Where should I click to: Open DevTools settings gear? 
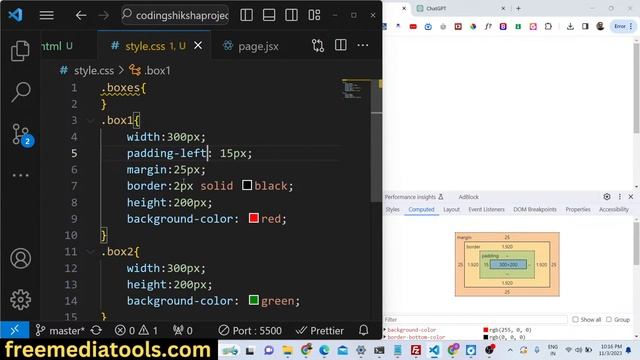(x=607, y=197)
